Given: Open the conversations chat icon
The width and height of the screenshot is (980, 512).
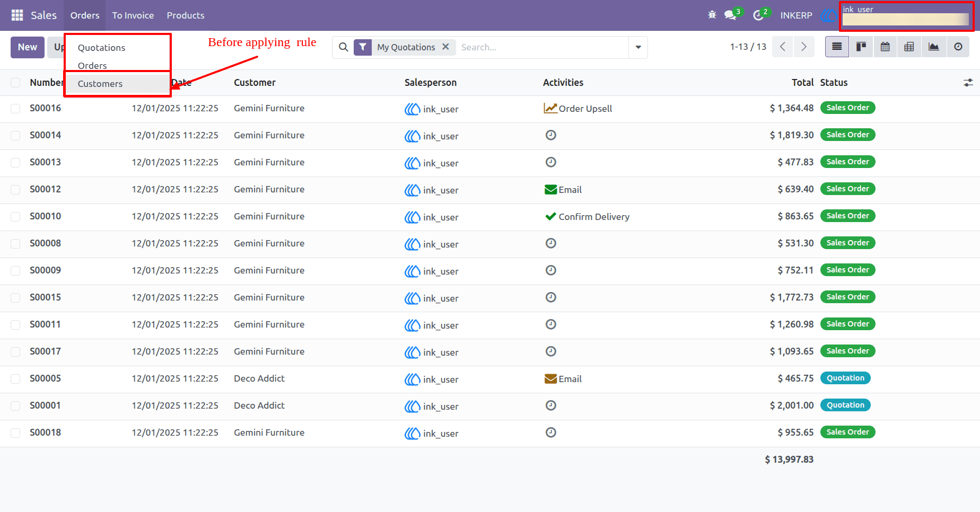Looking at the screenshot, I should [x=730, y=15].
